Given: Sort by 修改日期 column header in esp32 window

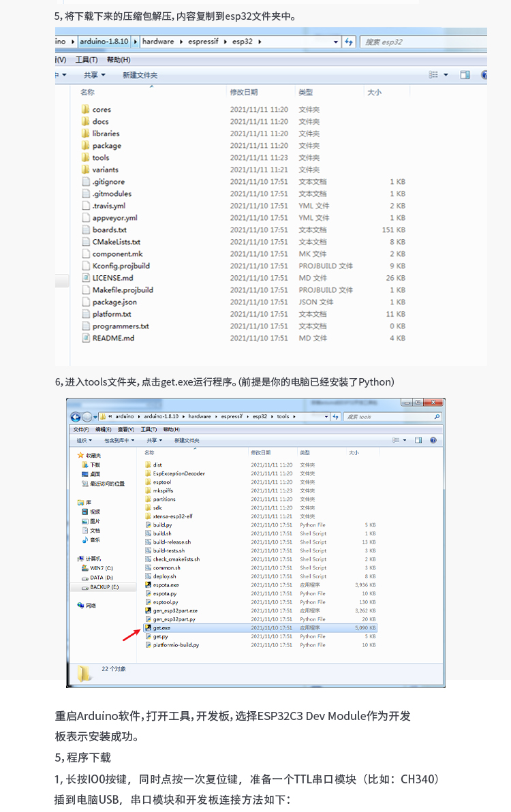Looking at the screenshot, I should click(x=244, y=92).
